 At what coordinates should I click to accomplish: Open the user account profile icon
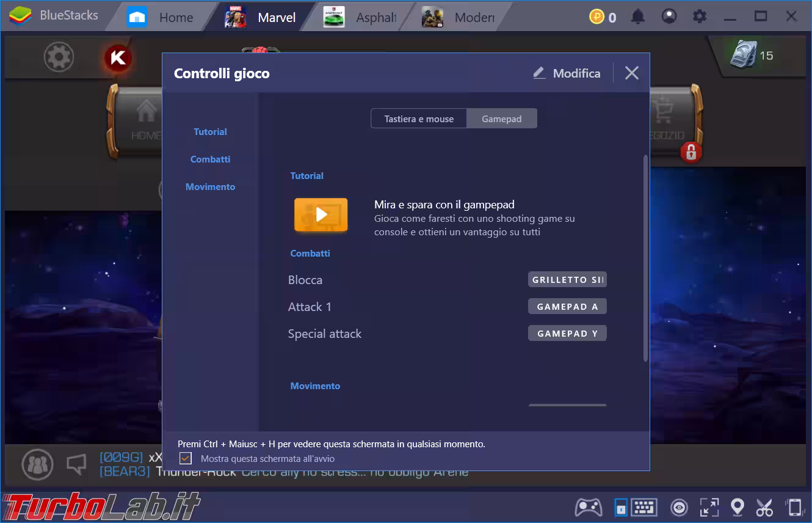(669, 16)
